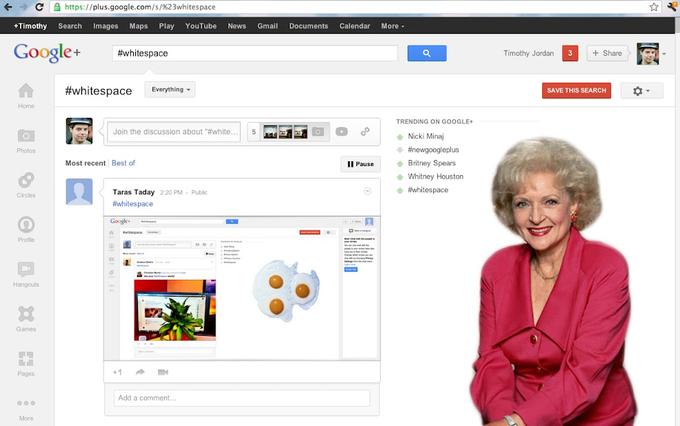Open the gear settings dropdown
The height and width of the screenshot is (426, 680).
click(641, 91)
